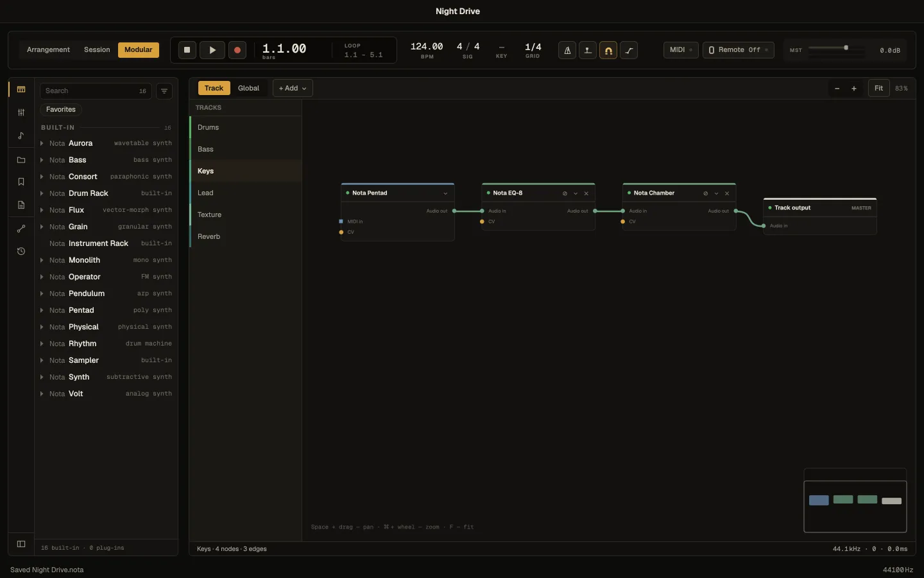The width and height of the screenshot is (924, 578).
Task: Open the folder files sidebar icon
Action: point(21,160)
